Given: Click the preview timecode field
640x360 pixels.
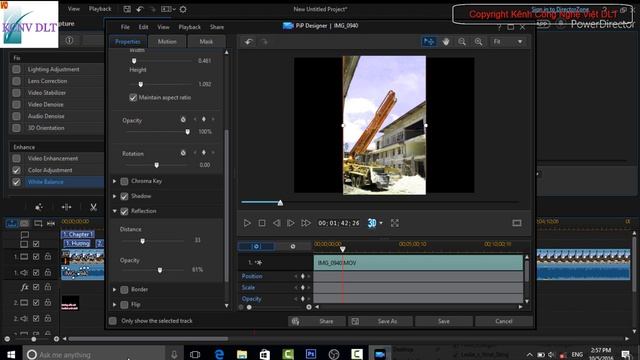Looking at the screenshot, I should pyautogui.click(x=339, y=223).
